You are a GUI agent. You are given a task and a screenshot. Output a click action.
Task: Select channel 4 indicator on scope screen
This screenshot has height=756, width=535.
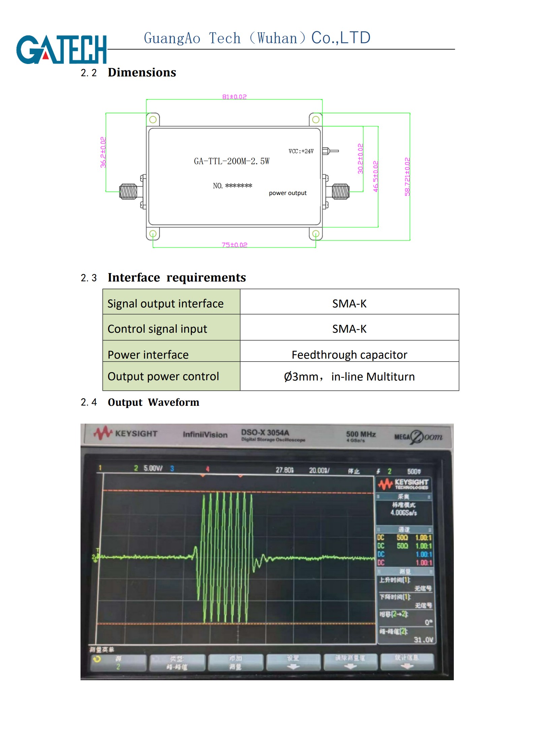click(x=208, y=469)
